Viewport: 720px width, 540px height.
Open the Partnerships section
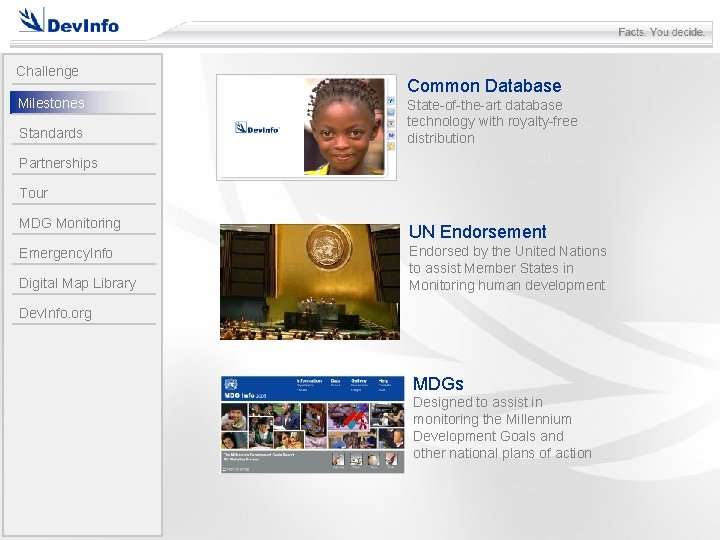pyautogui.click(x=84, y=163)
